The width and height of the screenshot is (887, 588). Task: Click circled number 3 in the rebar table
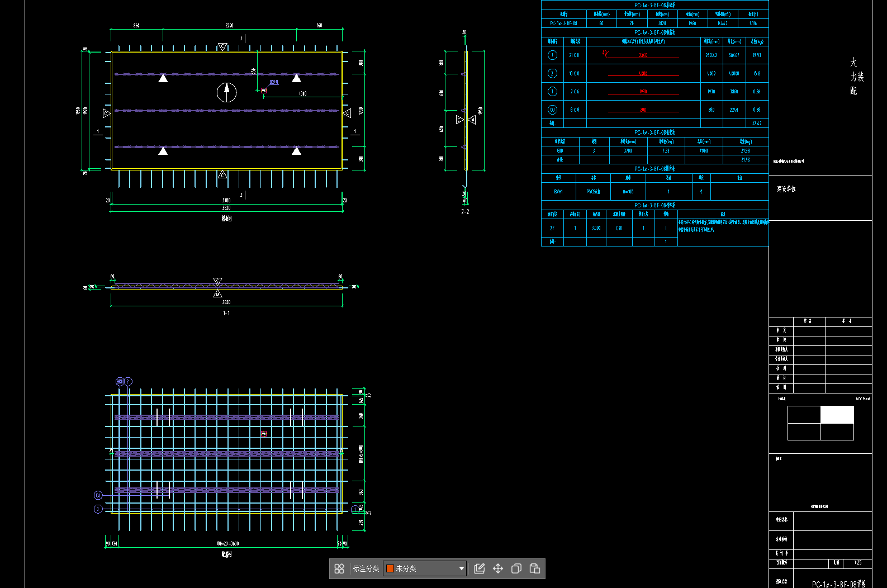point(552,92)
